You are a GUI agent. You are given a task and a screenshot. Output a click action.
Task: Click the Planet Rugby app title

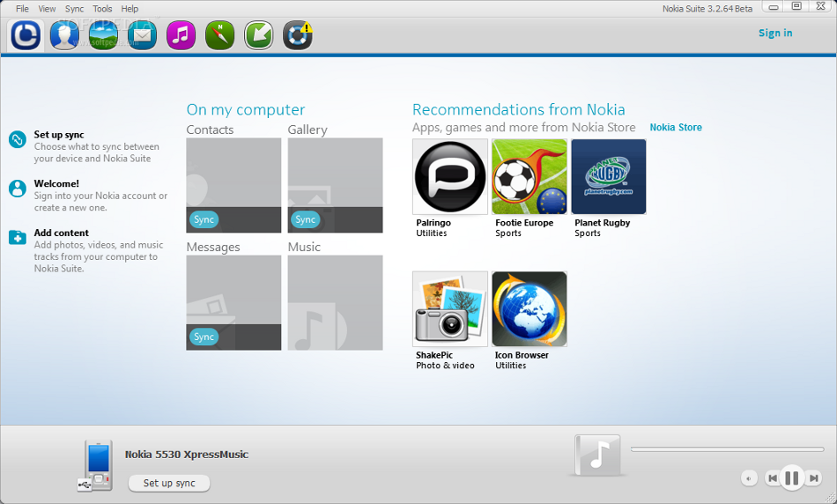(x=602, y=223)
